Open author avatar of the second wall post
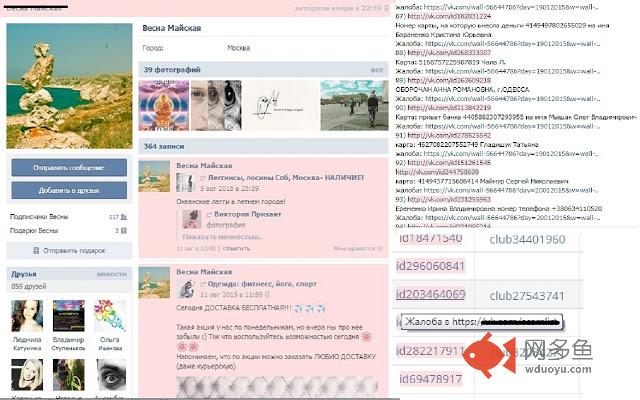The image size is (640, 400). [154, 282]
